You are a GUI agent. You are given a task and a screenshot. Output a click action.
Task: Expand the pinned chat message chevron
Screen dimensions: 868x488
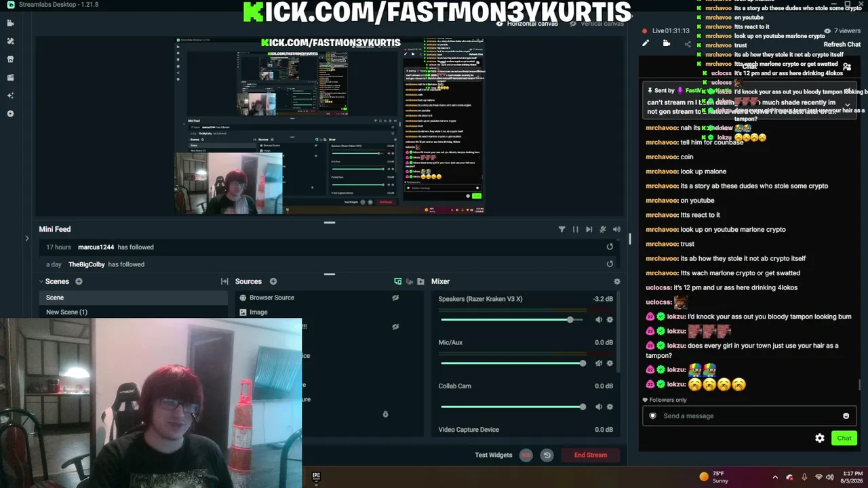click(x=847, y=105)
